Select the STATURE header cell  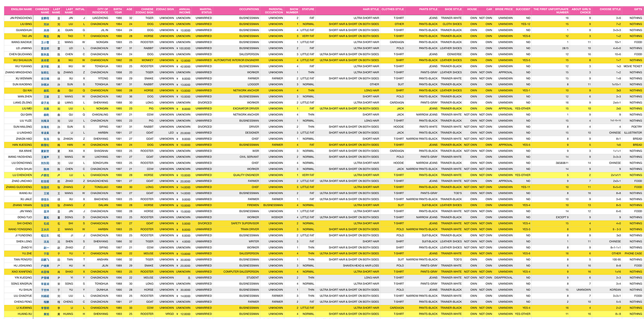pyautogui.click(x=308, y=9)
